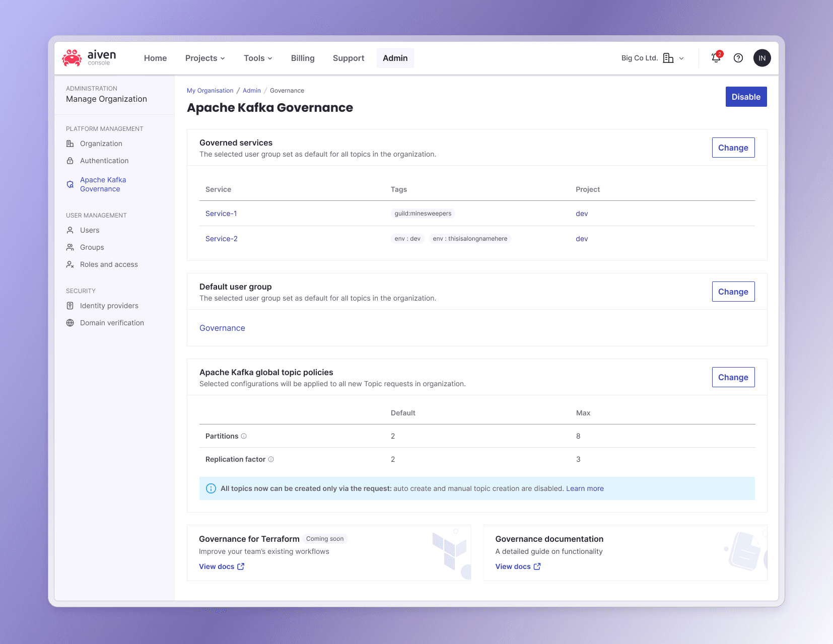This screenshot has height=644, width=833.
Task: Click the Big Co Ltd. building icon
Action: (668, 58)
